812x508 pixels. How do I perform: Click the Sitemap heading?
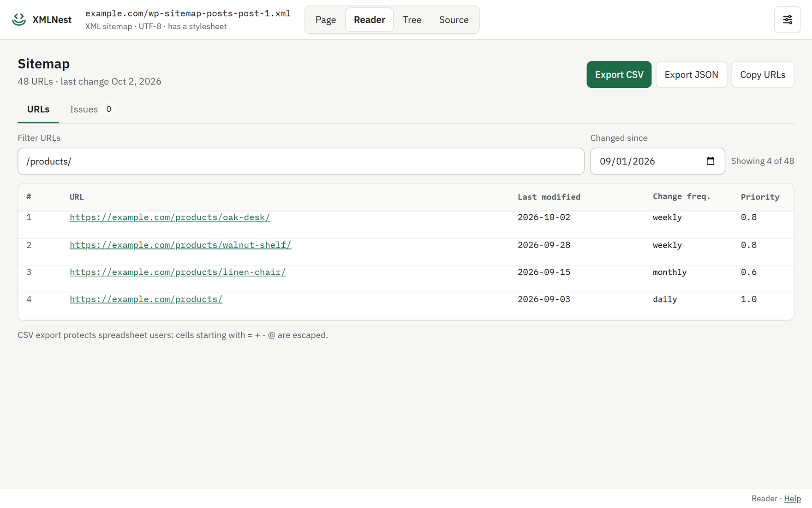pyautogui.click(x=44, y=64)
